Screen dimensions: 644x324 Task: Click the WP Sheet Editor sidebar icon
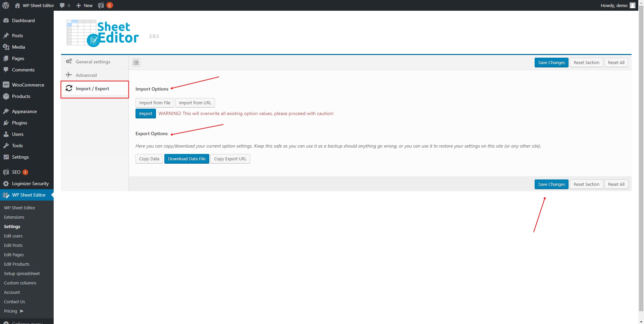(6, 195)
